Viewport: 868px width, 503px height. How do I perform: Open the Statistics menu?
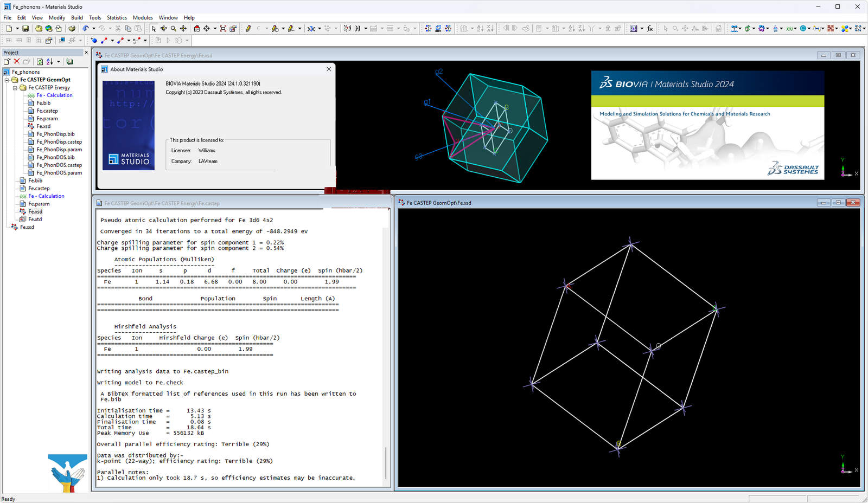pyautogui.click(x=117, y=17)
